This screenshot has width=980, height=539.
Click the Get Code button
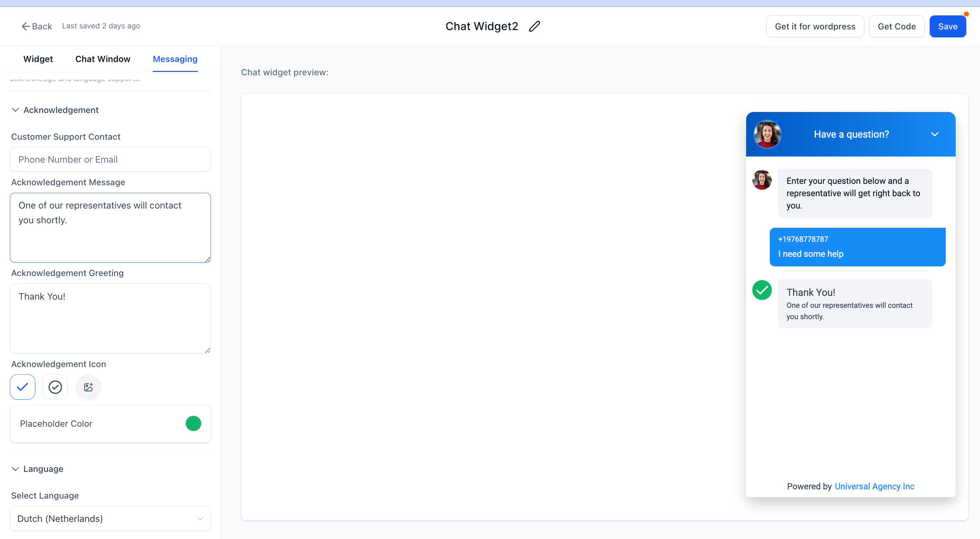pyautogui.click(x=897, y=26)
